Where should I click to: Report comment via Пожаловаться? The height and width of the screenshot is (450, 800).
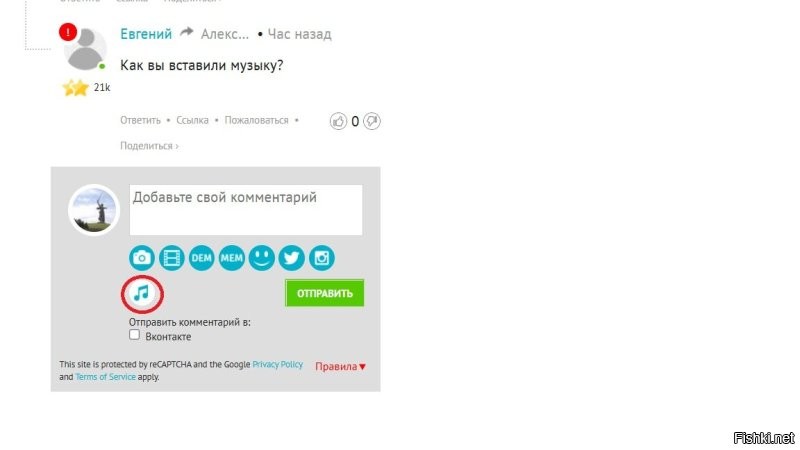click(x=256, y=120)
